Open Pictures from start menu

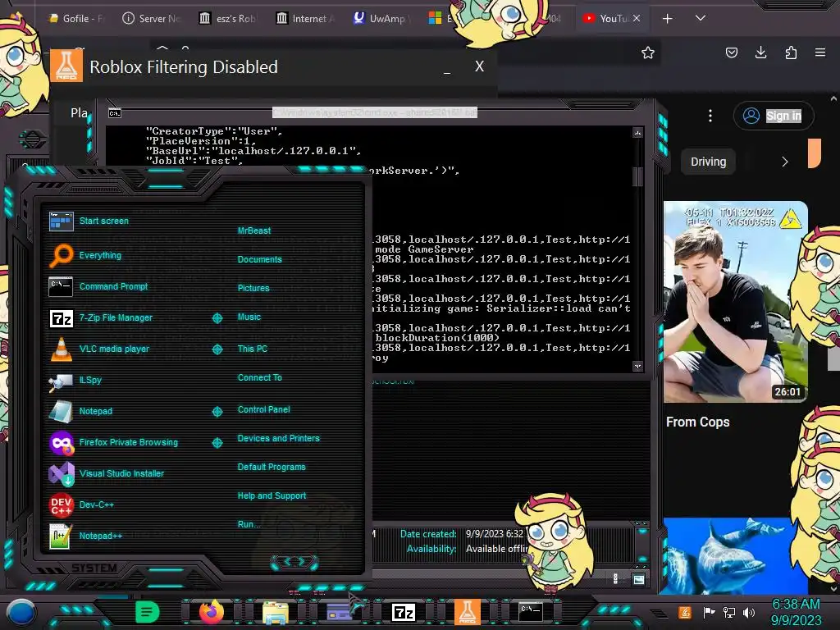[x=253, y=288]
